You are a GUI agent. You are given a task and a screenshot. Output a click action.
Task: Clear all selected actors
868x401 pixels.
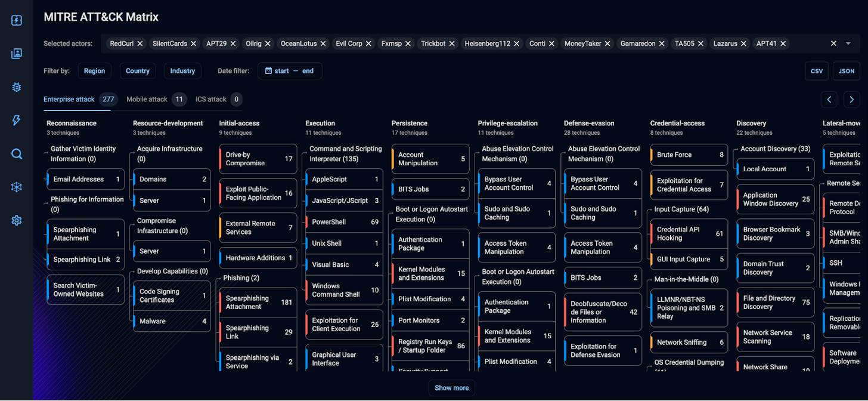tap(833, 44)
